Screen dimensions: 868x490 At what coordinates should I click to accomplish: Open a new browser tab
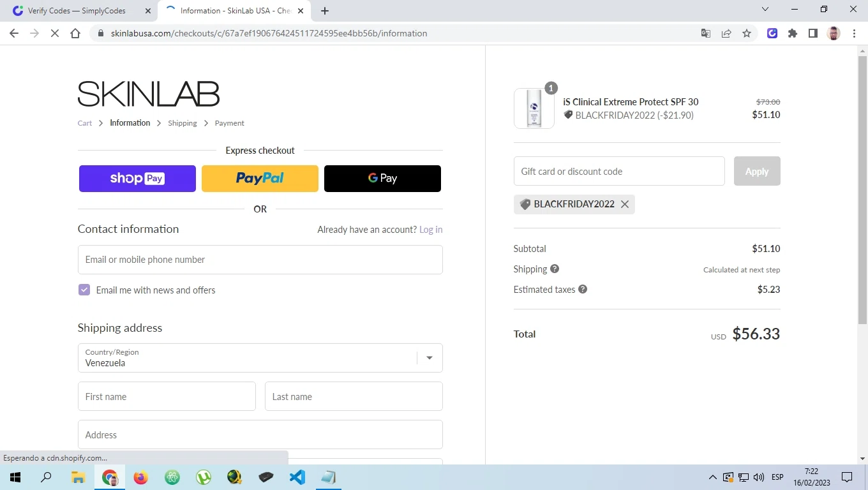[x=325, y=11]
